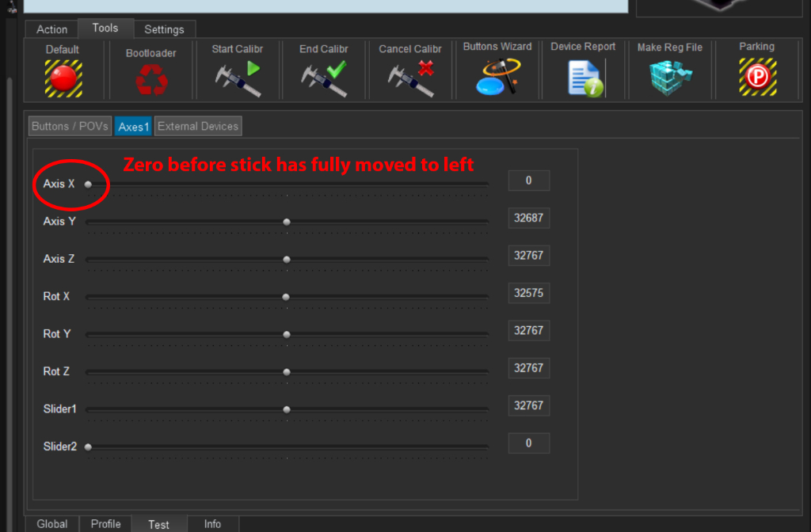
Task: Switch to the Global bottom tab
Action: (x=52, y=524)
